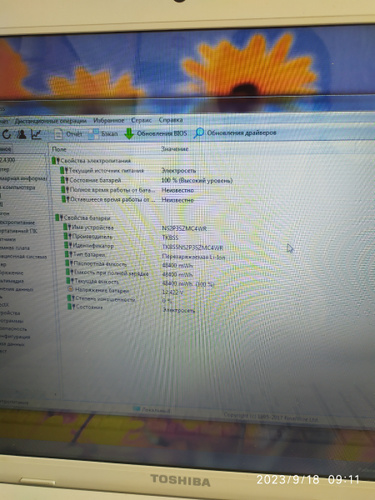The image size is (375, 500).
Task: Select the Свойства батареи group row
Action: click(x=83, y=218)
